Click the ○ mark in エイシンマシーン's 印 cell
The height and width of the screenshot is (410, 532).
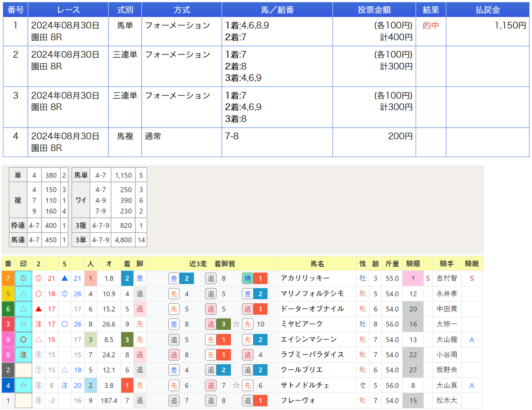(x=23, y=339)
